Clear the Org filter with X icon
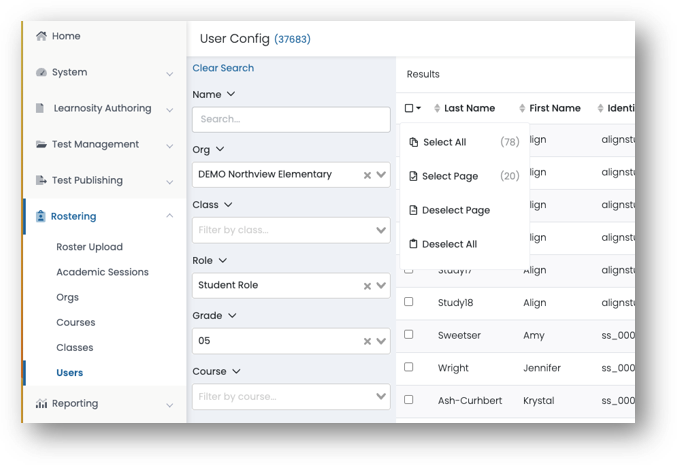This screenshot has width=677, height=465. click(367, 175)
